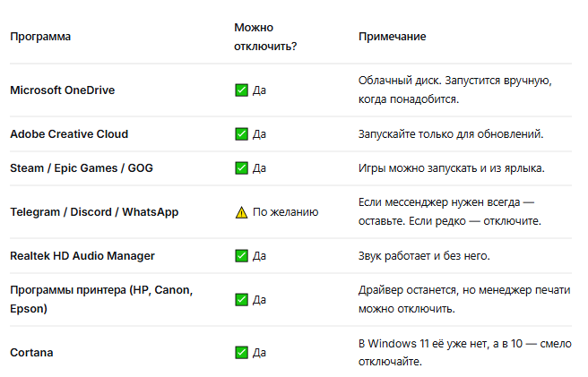Click the Microsoft OneDrive program name
Image resolution: width=588 pixels, height=377 pixels.
[x=62, y=90]
